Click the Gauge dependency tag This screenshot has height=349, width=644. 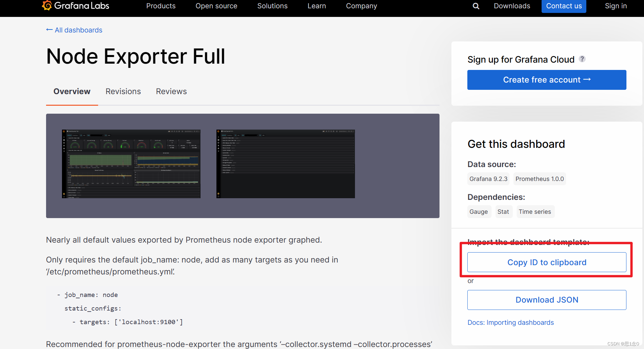click(x=479, y=212)
